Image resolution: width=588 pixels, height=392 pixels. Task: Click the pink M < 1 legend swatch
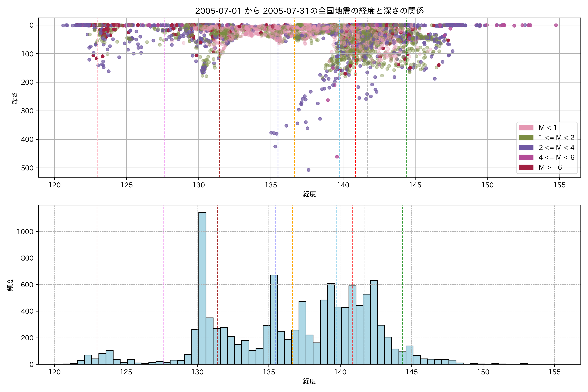pyautogui.click(x=526, y=128)
